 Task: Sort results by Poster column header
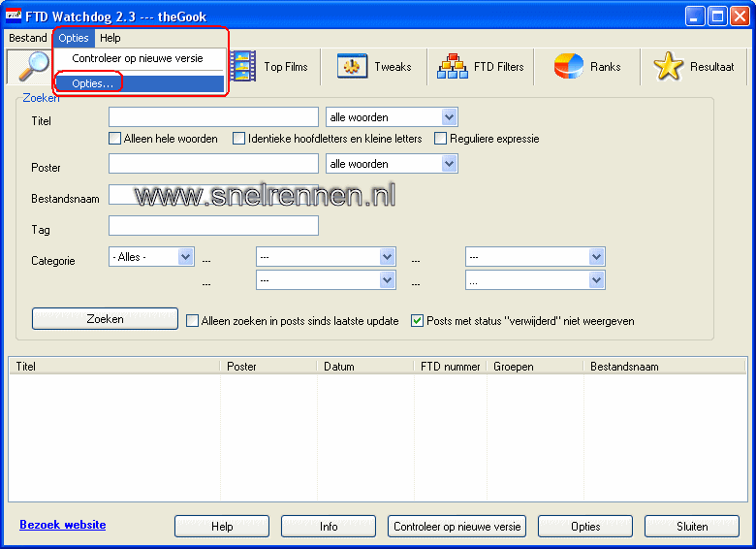(x=268, y=367)
